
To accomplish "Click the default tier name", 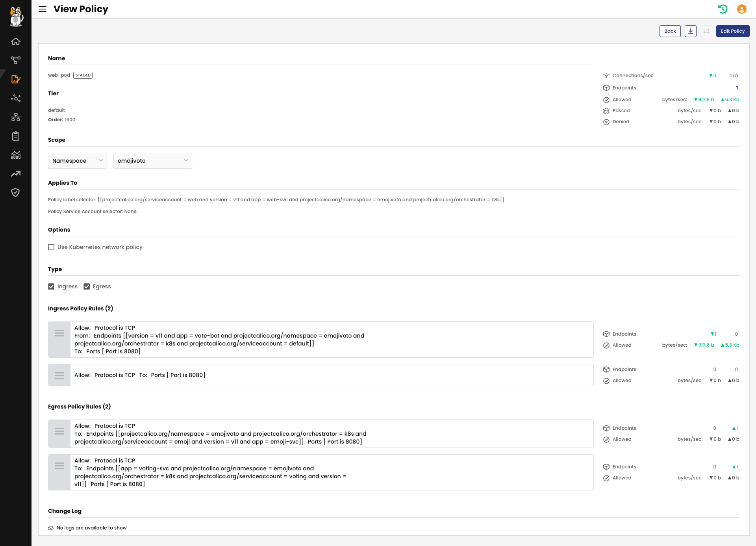I will pos(56,110).
